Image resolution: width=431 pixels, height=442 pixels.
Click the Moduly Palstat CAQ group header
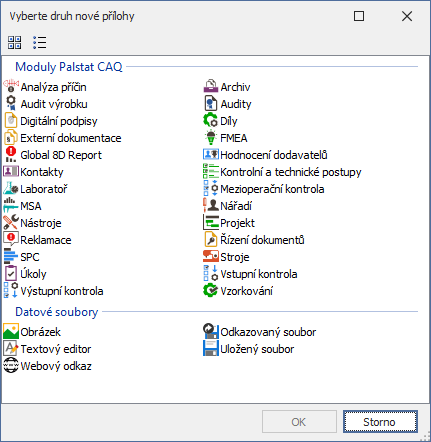click(x=69, y=67)
